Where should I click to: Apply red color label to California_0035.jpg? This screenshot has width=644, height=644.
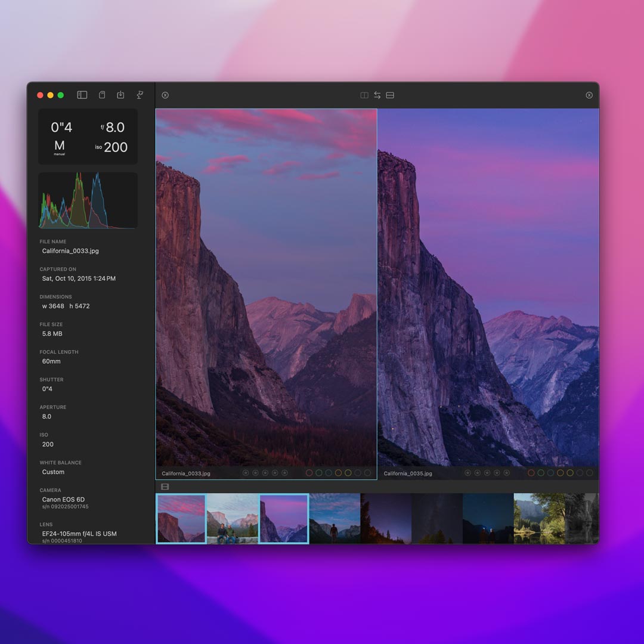click(x=531, y=473)
